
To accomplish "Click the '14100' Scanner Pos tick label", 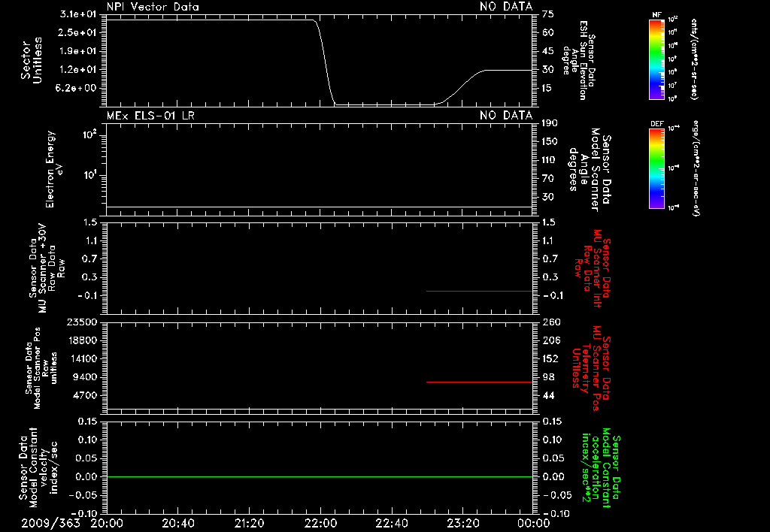I will pos(82,358).
